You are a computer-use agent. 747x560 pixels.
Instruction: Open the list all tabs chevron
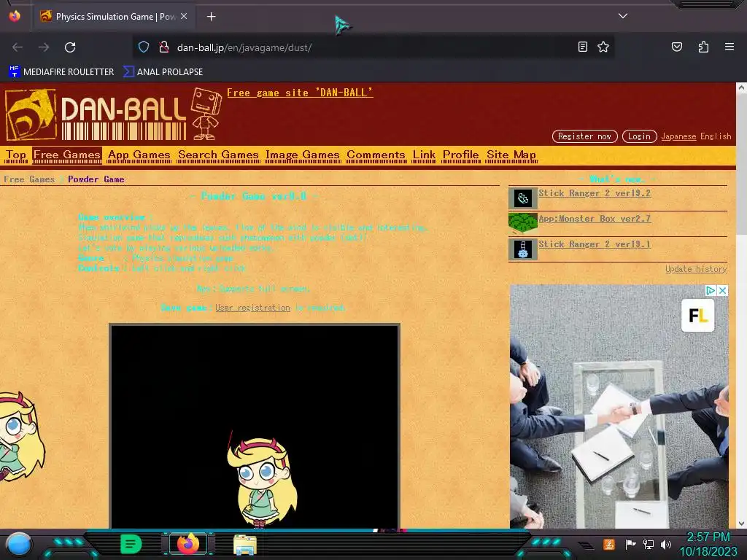coord(623,16)
